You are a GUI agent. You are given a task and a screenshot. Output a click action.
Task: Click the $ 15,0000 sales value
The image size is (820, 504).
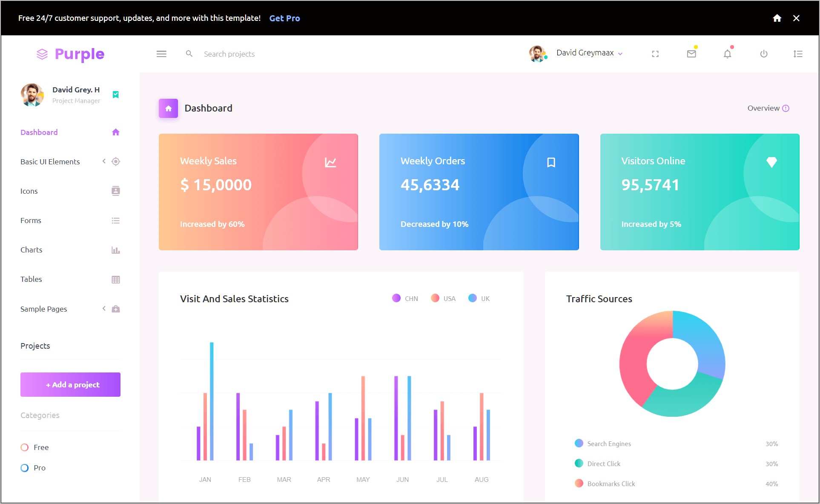[216, 185]
